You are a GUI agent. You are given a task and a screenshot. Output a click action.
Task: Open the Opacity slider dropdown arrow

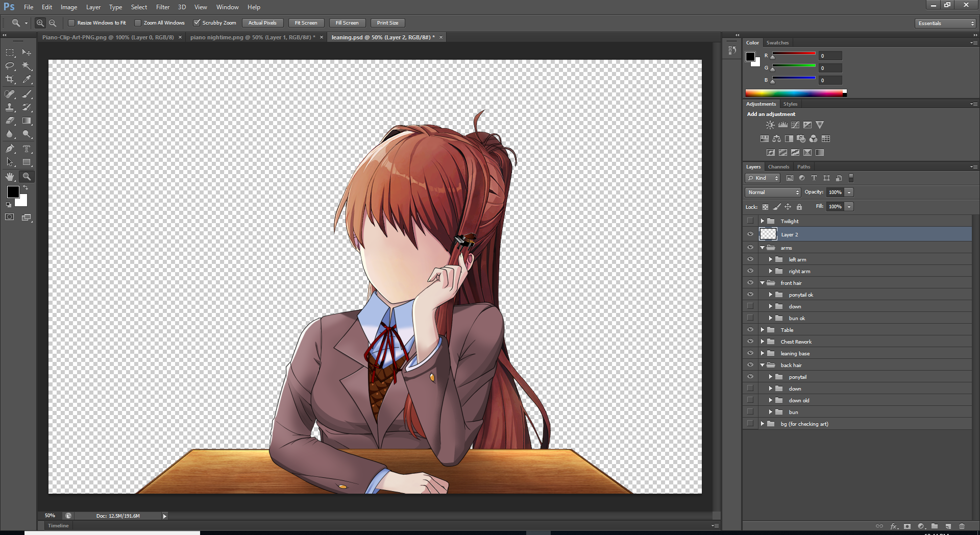click(x=849, y=192)
